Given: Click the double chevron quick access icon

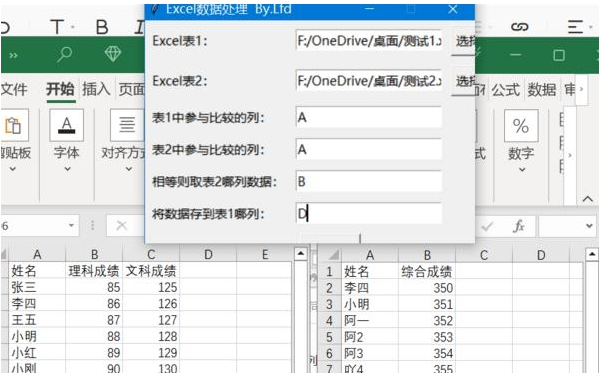Looking at the screenshot, I should [x=14, y=56].
